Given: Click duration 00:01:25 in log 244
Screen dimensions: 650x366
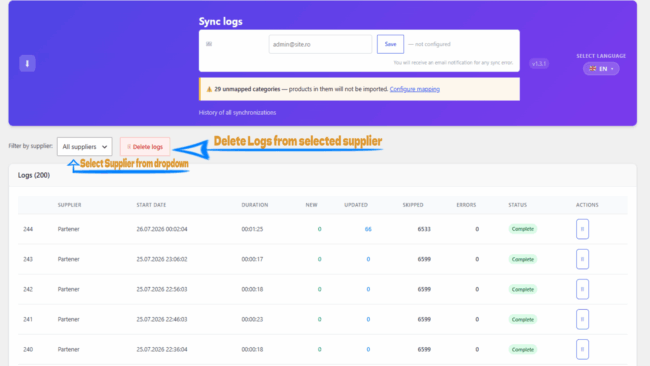Looking at the screenshot, I should [x=252, y=229].
